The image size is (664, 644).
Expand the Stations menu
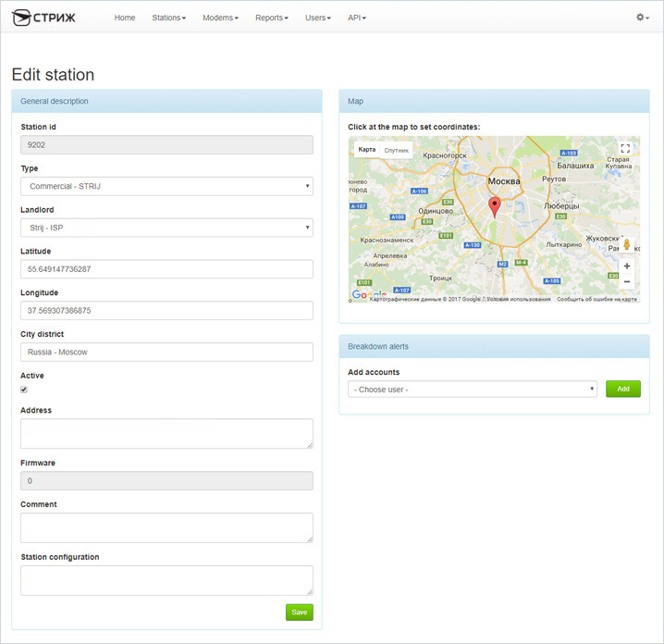pyautogui.click(x=169, y=18)
